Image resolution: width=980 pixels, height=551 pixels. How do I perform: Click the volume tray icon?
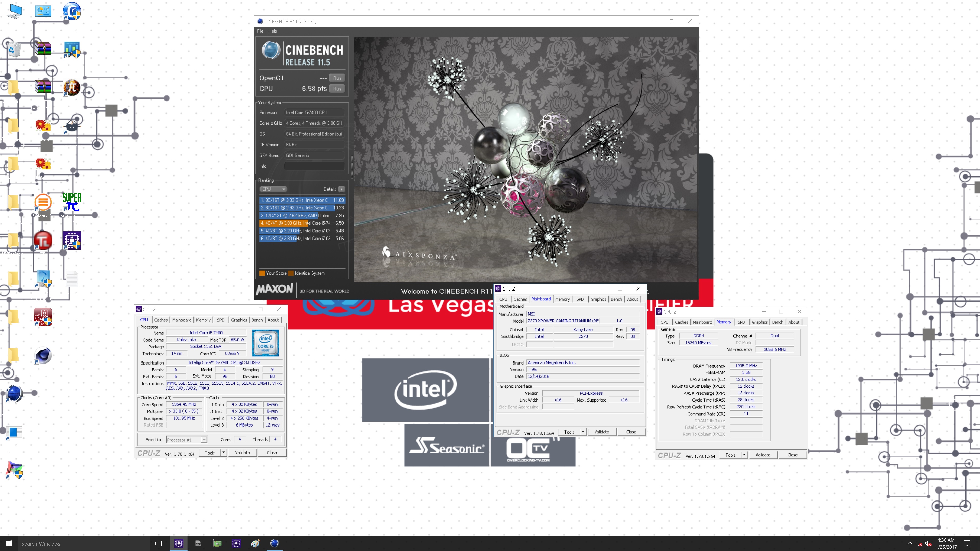928,543
